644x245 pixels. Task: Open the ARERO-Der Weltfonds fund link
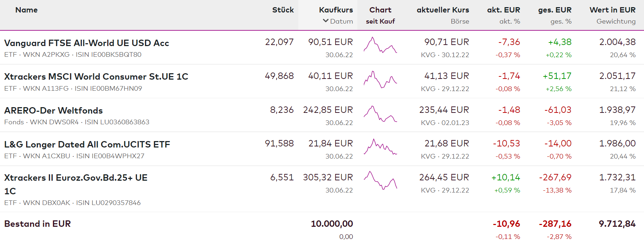click(x=54, y=111)
